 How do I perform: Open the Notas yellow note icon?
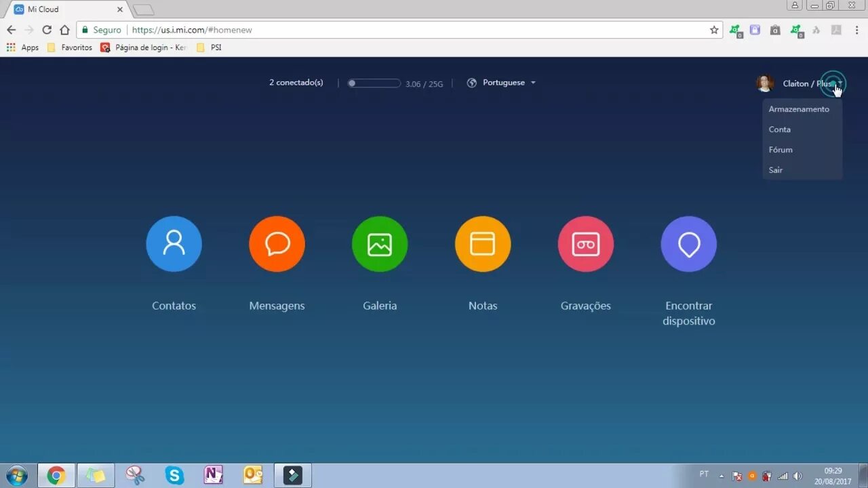[483, 244]
